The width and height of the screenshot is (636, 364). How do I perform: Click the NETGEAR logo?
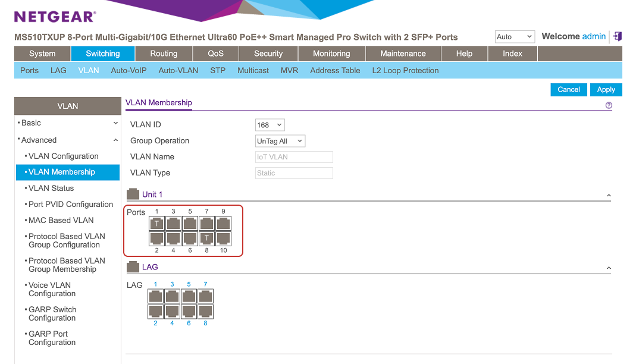[x=55, y=17]
